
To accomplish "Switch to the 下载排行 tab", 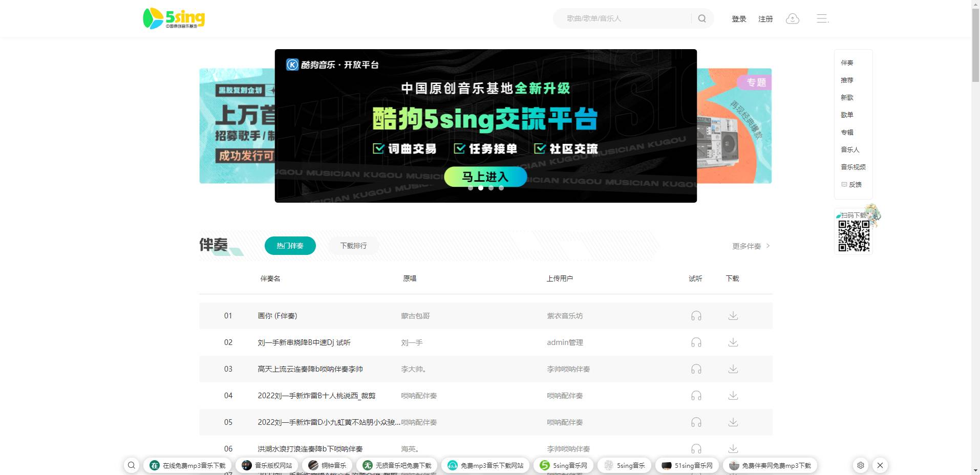I will (353, 246).
